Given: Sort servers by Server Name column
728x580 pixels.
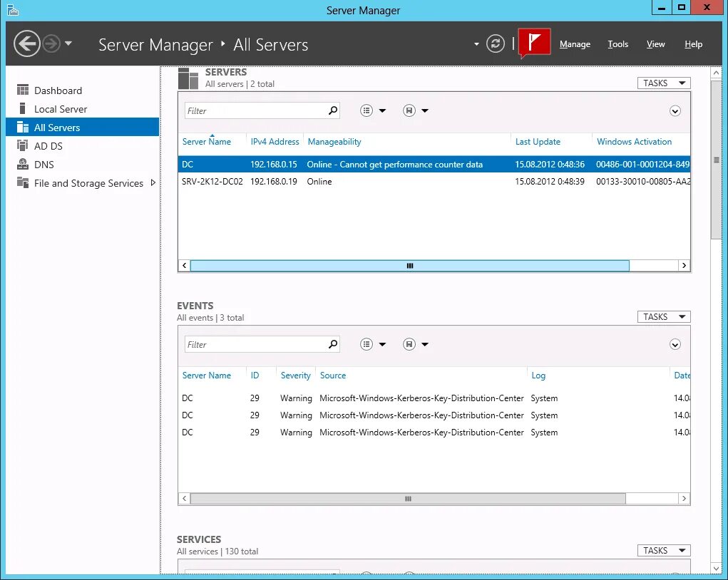Looking at the screenshot, I should click(x=207, y=142).
